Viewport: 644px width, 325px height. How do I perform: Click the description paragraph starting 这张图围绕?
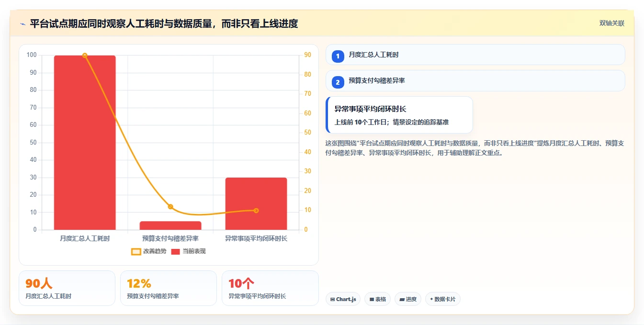tap(474, 148)
